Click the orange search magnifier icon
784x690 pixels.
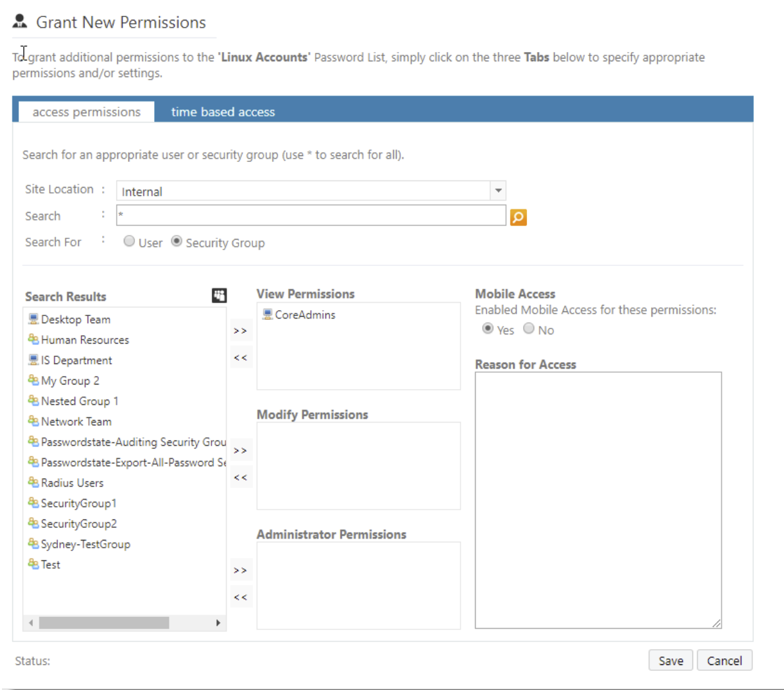click(x=518, y=217)
